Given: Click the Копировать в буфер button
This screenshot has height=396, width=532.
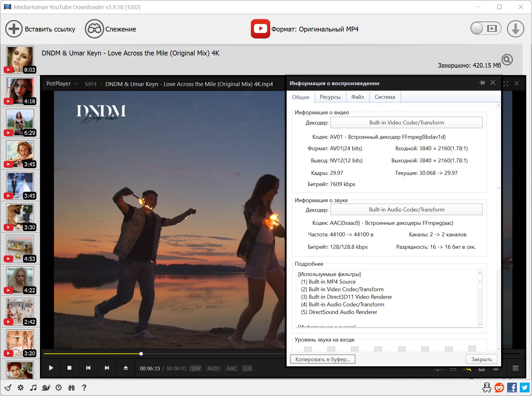Looking at the screenshot, I should (323, 359).
